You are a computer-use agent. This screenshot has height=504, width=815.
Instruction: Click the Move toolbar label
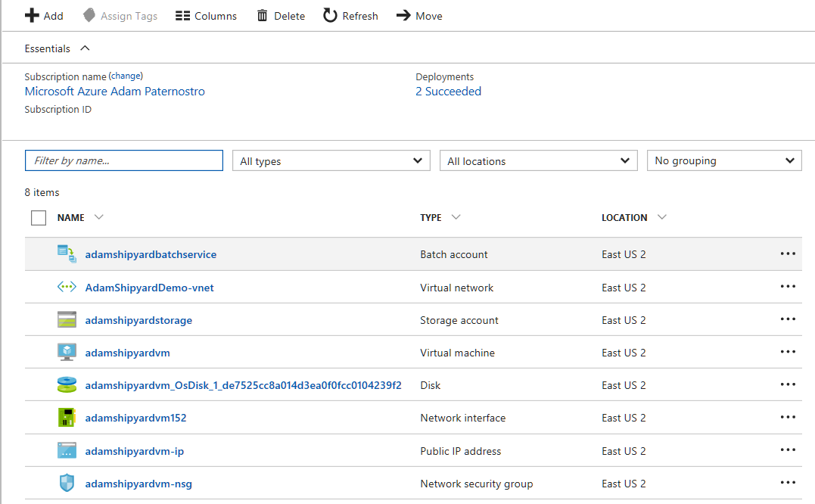pos(429,16)
